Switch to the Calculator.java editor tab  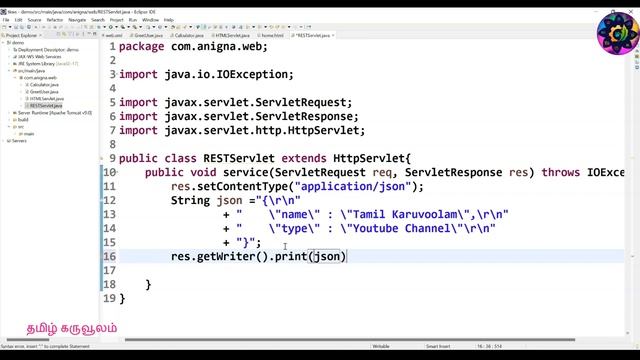[188, 36]
